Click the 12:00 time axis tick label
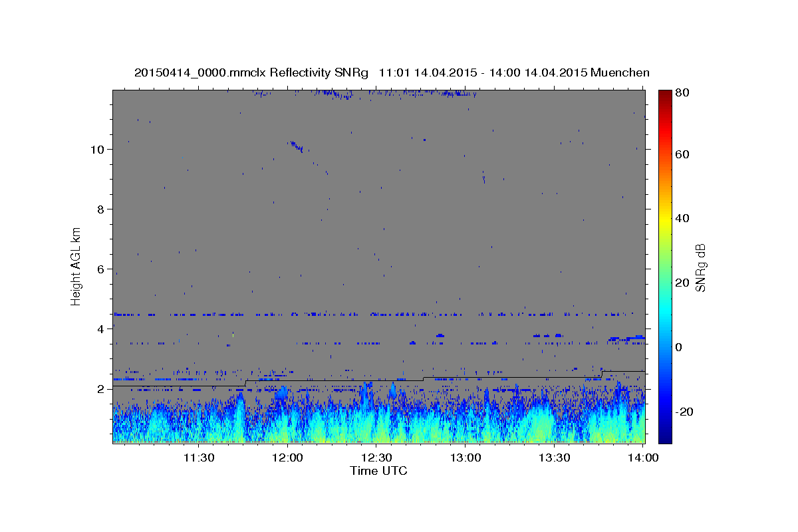 [288, 458]
